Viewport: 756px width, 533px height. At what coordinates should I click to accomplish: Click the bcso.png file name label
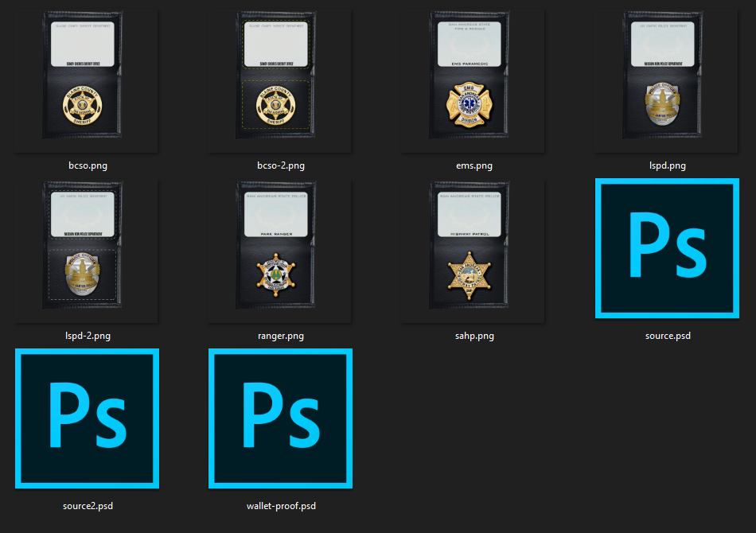(x=88, y=165)
